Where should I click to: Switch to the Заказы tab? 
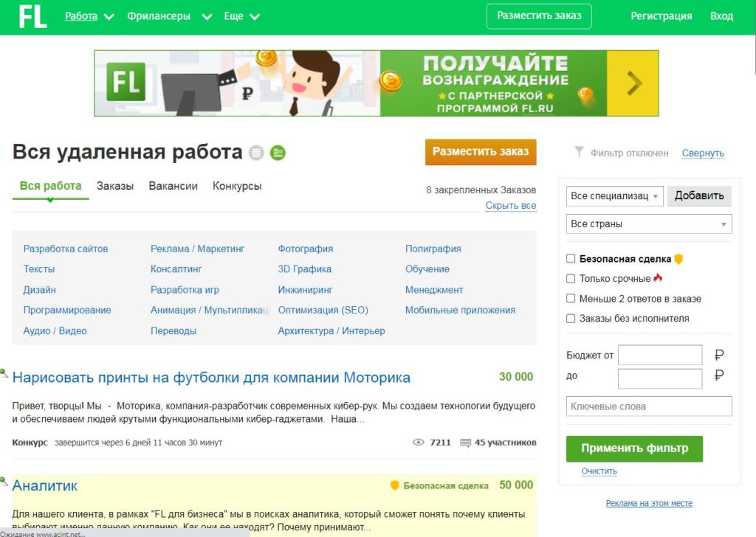(x=114, y=186)
